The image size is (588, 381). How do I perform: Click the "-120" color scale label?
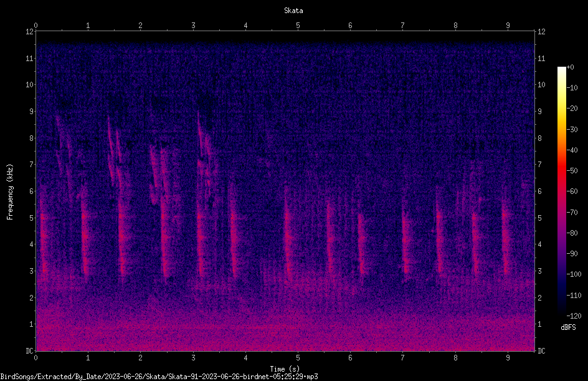(x=574, y=316)
